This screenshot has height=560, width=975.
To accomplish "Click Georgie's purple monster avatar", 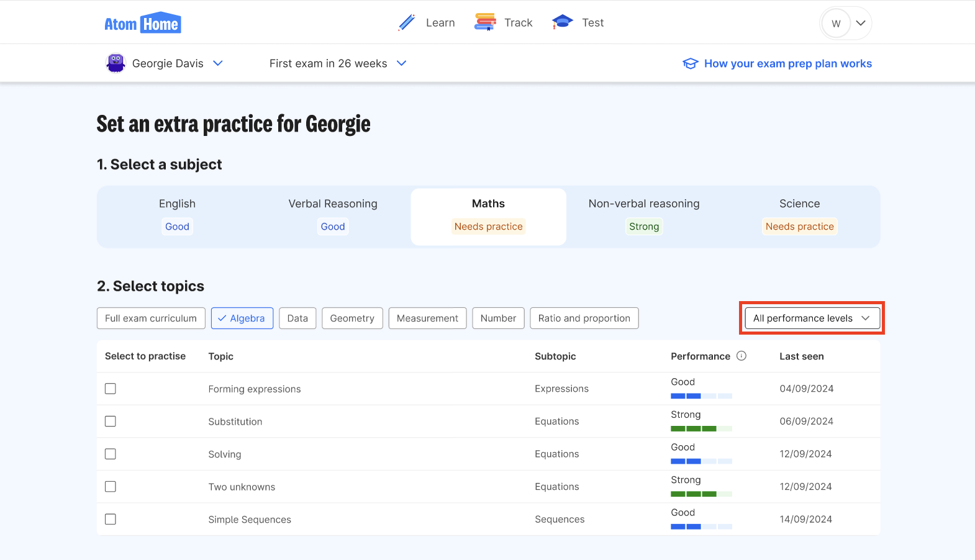I will pyautogui.click(x=116, y=63).
